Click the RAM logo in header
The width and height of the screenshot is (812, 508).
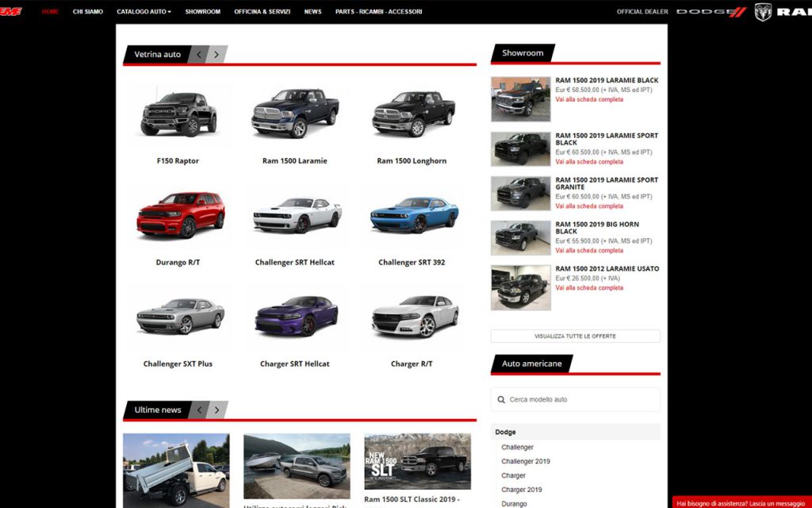(783, 12)
